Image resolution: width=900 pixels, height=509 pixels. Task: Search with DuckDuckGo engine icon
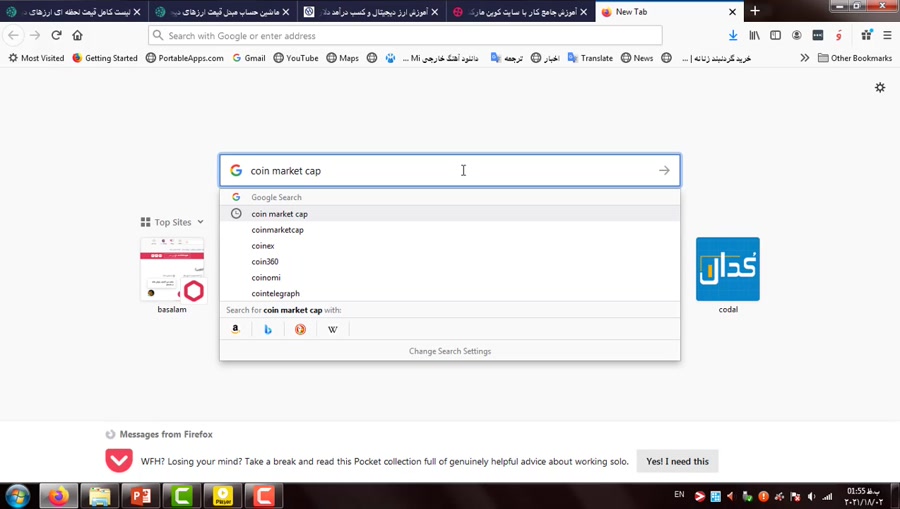300,329
